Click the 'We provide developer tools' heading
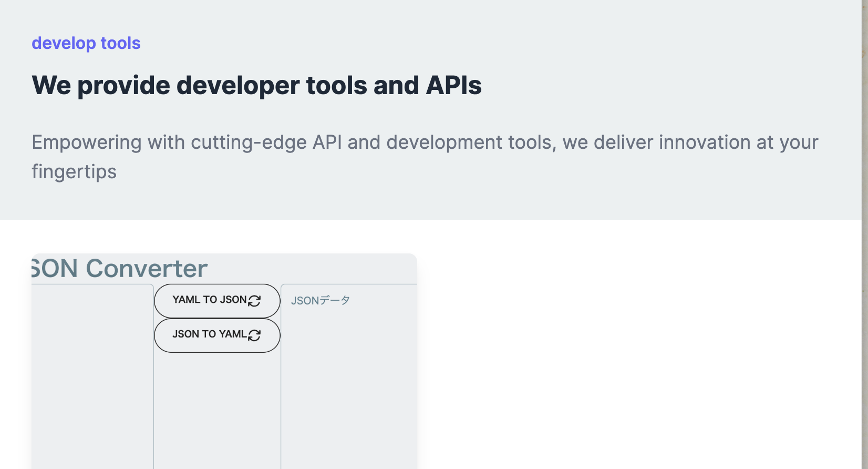 coord(256,85)
